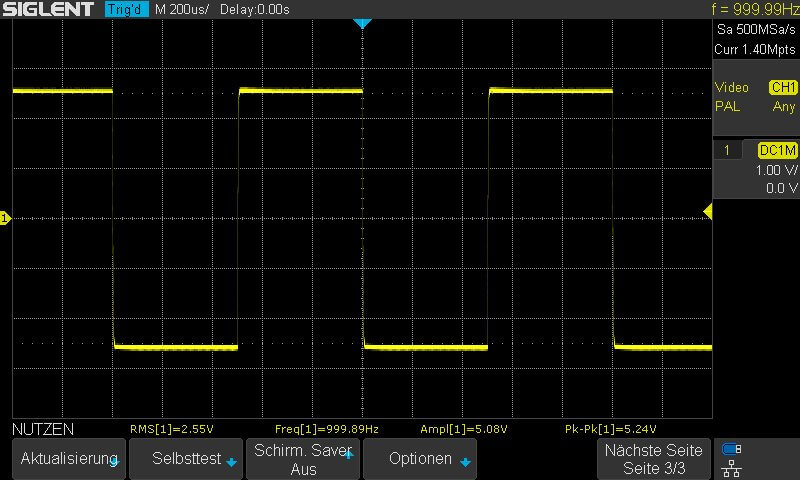Click the Trig'd status indicator
Viewport: 800px width, 480px height.
tap(126, 9)
